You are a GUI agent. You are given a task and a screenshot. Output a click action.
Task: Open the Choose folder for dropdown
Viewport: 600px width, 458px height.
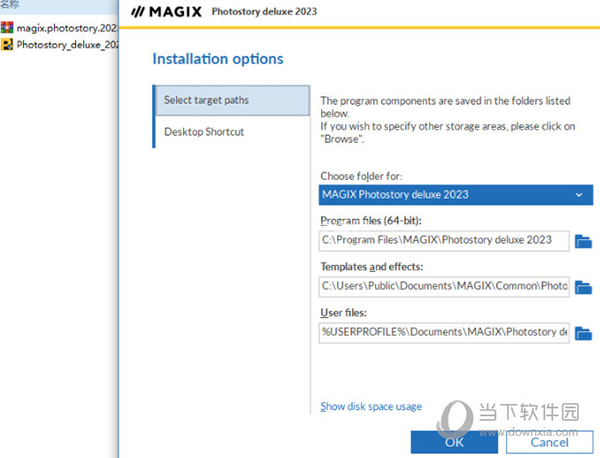(456, 195)
